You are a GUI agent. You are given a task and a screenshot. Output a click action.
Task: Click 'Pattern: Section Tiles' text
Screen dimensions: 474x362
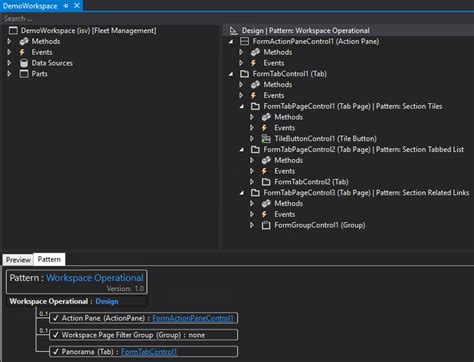409,106
